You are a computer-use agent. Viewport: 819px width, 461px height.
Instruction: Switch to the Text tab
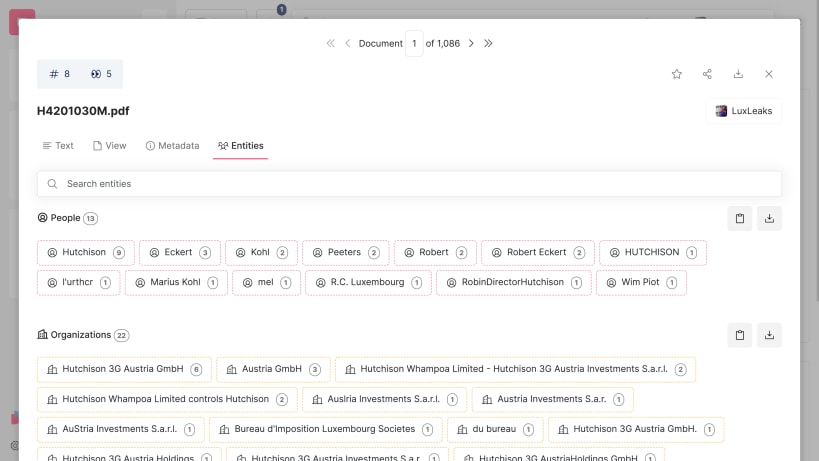(x=58, y=146)
